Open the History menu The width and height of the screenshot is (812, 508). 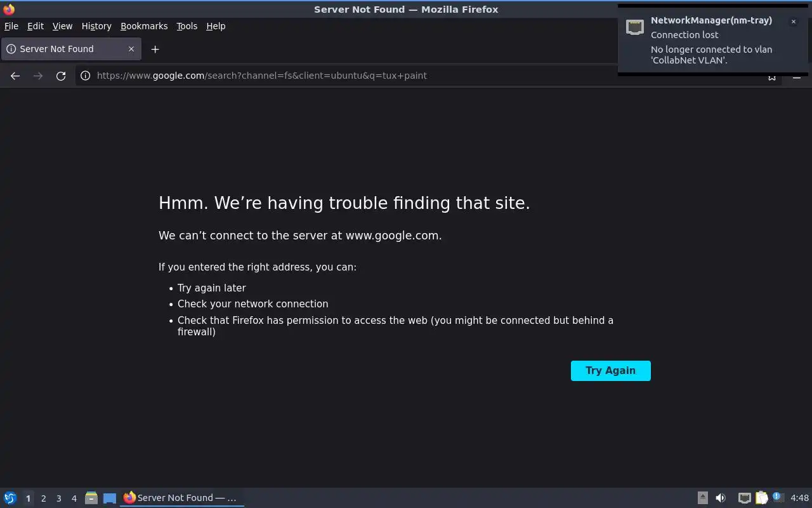pyautogui.click(x=96, y=26)
